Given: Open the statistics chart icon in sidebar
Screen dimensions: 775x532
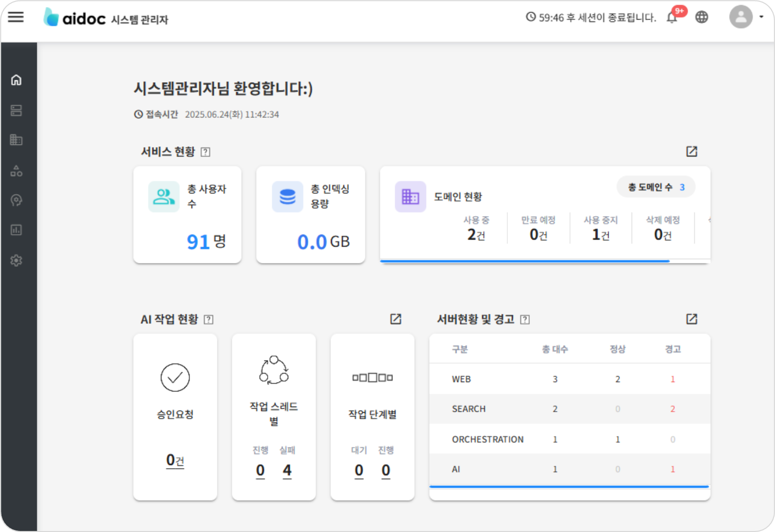Looking at the screenshot, I should pyautogui.click(x=17, y=230).
